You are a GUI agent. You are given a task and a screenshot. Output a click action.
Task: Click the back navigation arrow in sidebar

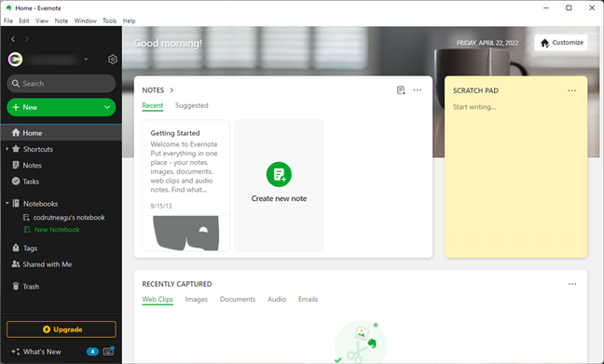(x=13, y=39)
